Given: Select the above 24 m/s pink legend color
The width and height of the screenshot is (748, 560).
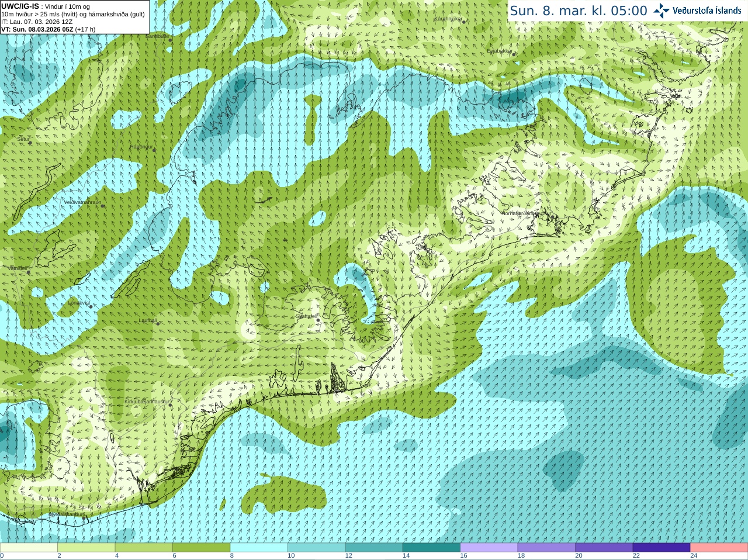Looking at the screenshot, I should 719,547.
